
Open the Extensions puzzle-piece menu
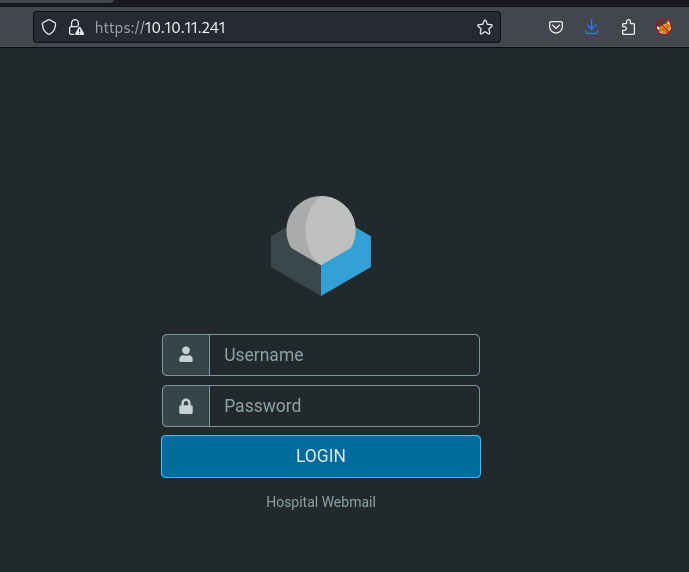click(628, 27)
